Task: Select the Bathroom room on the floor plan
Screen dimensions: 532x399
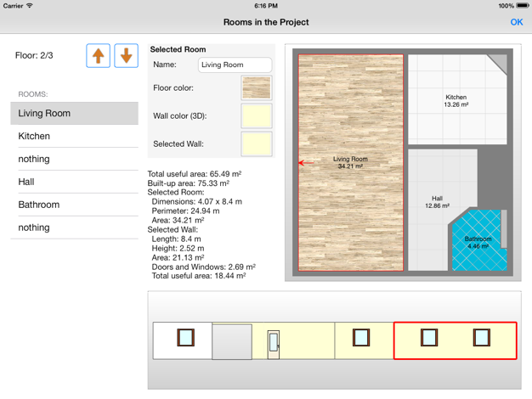Action: (x=477, y=242)
